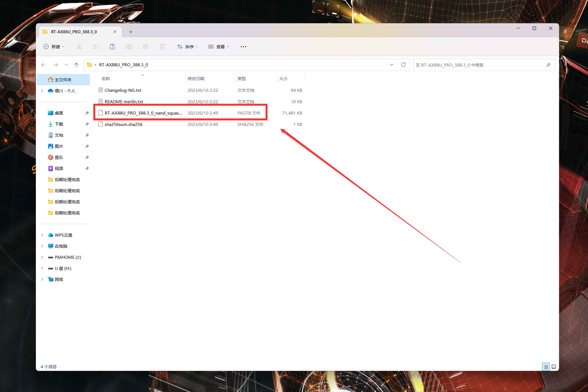Go up one folder level
This screenshot has height=392, width=588.
(x=76, y=65)
